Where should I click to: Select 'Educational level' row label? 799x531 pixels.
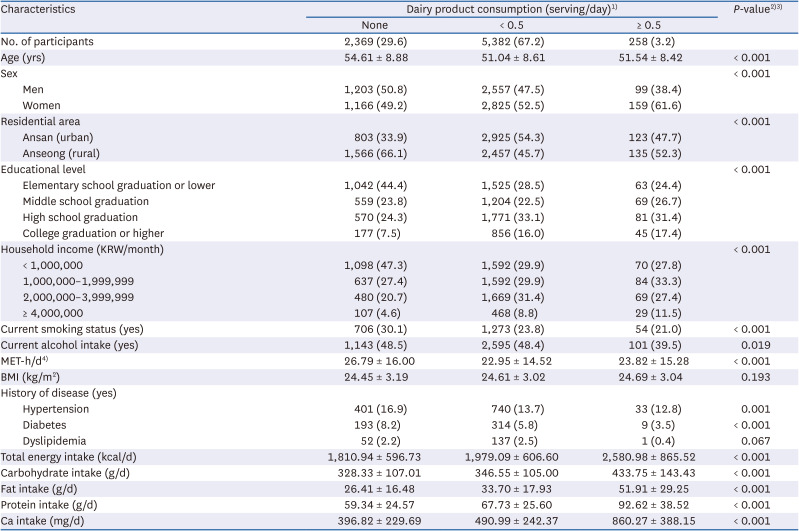[43, 169]
